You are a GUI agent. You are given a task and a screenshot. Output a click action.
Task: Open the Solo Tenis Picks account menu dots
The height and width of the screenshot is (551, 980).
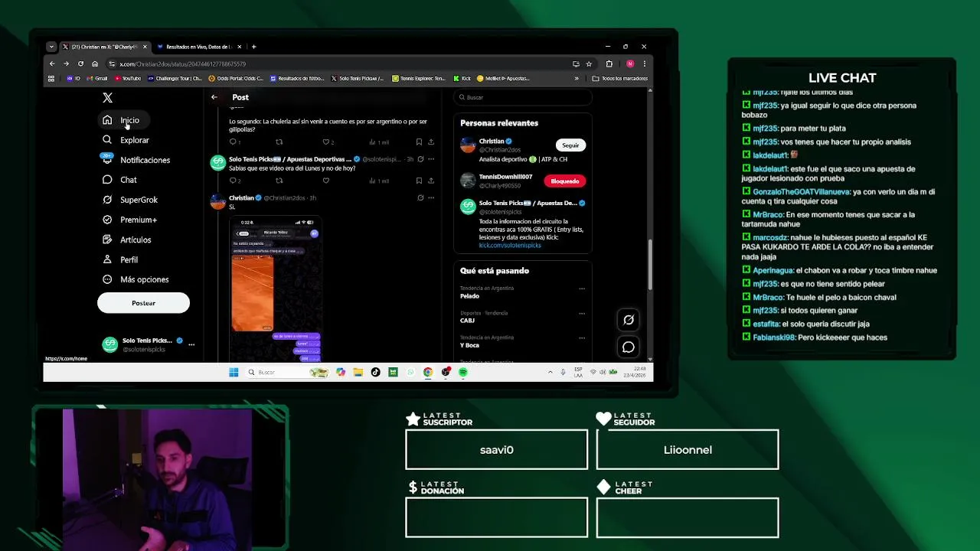tap(191, 344)
